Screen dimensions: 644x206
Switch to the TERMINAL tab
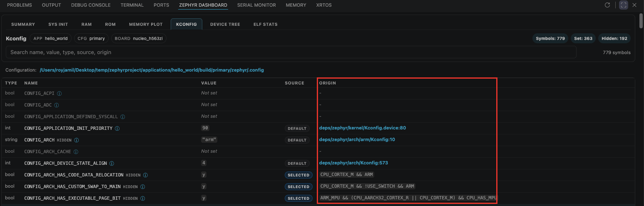[132, 5]
